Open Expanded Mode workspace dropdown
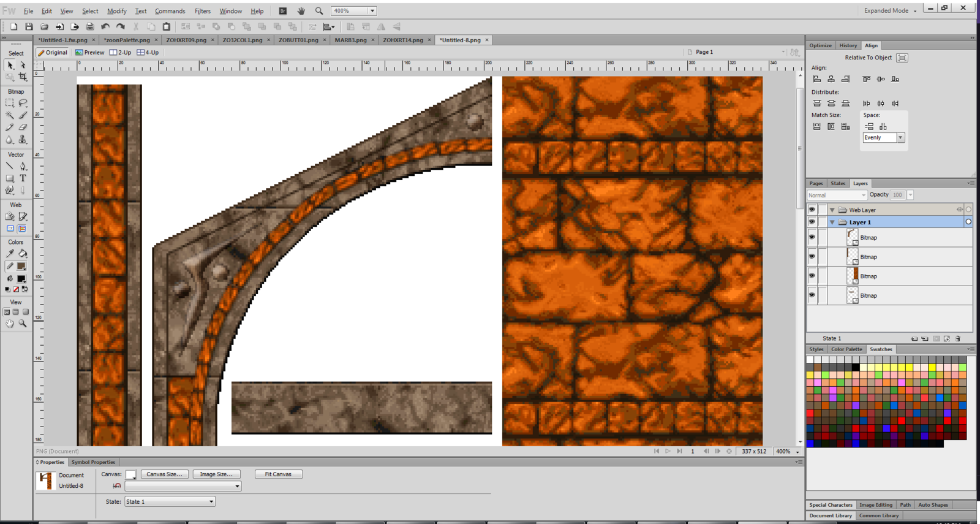The height and width of the screenshot is (524, 980). (x=890, y=10)
